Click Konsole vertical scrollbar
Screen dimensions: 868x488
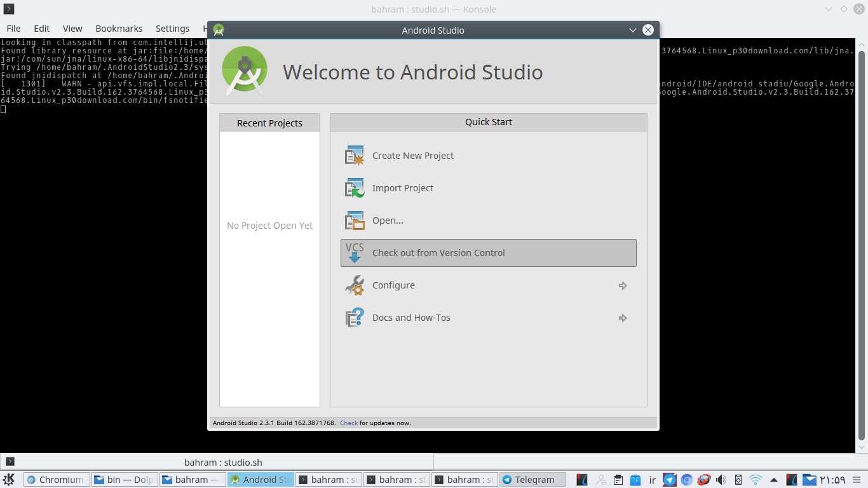862,245
